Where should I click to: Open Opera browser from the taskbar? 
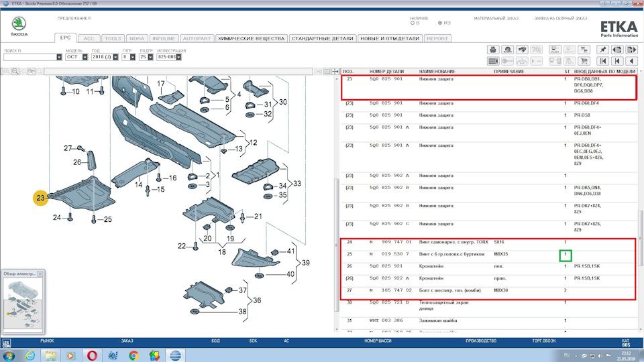tap(92, 355)
